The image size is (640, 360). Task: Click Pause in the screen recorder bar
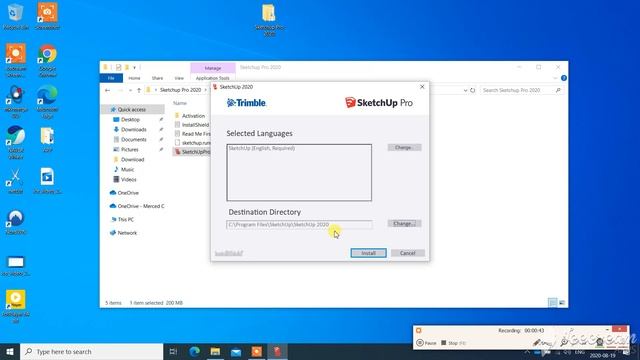427,343
